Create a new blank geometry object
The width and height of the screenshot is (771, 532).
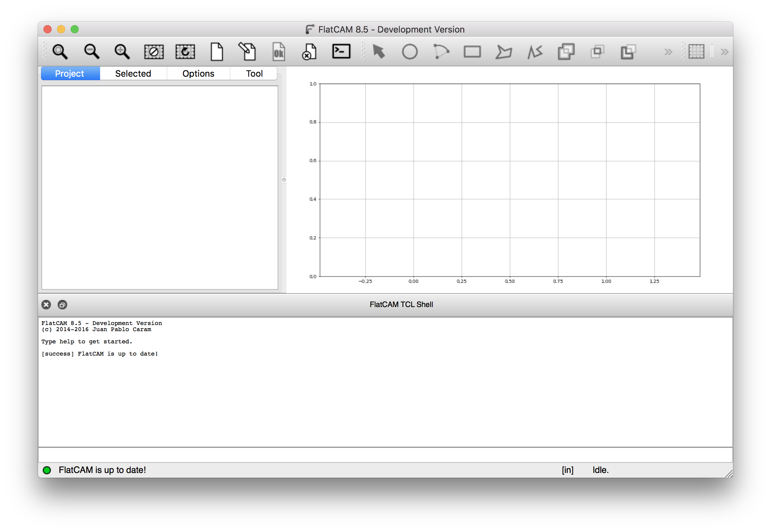217,52
